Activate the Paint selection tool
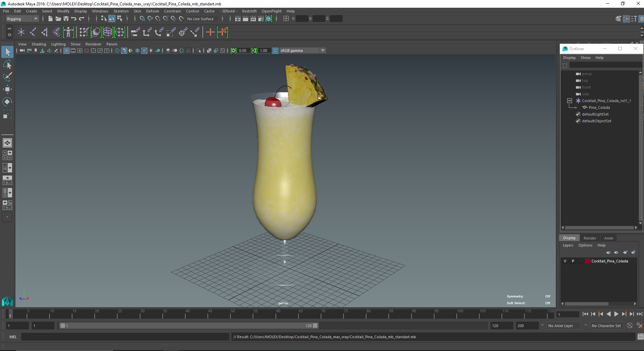Screen dimensions: 644x351 [x=7, y=77]
